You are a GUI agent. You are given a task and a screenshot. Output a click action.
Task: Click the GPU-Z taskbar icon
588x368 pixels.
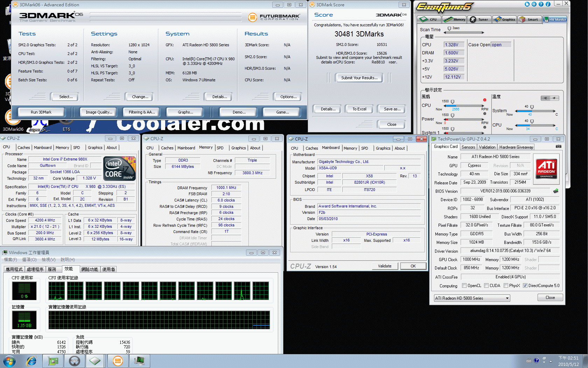click(53, 361)
